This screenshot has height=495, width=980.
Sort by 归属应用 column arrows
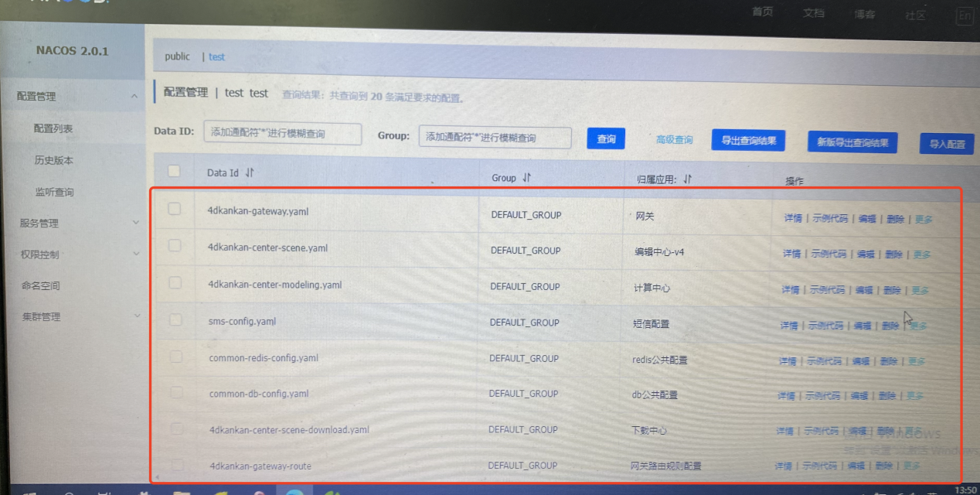click(x=687, y=179)
